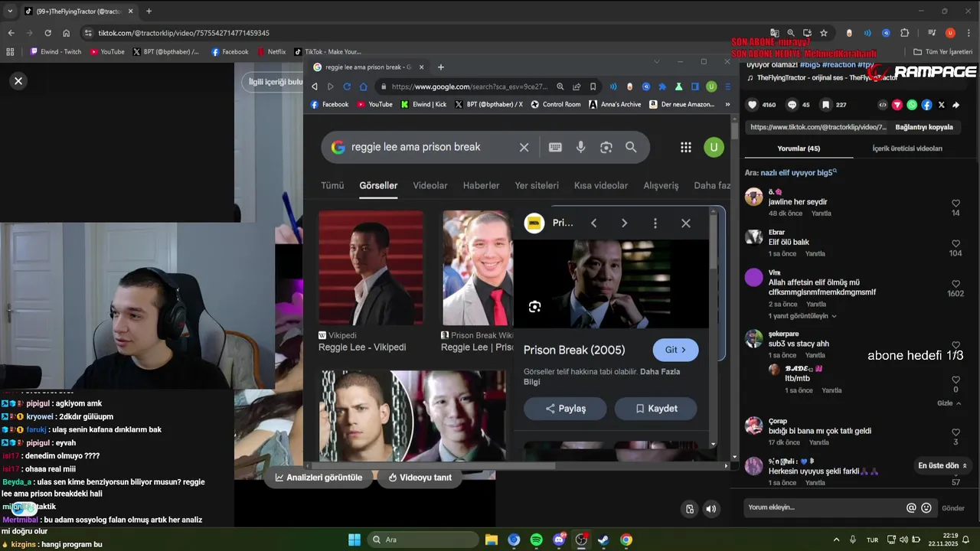The width and height of the screenshot is (980, 551).
Task: Open the Reggie Lee Vikipedi image thumbnail
Action: tap(371, 269)
